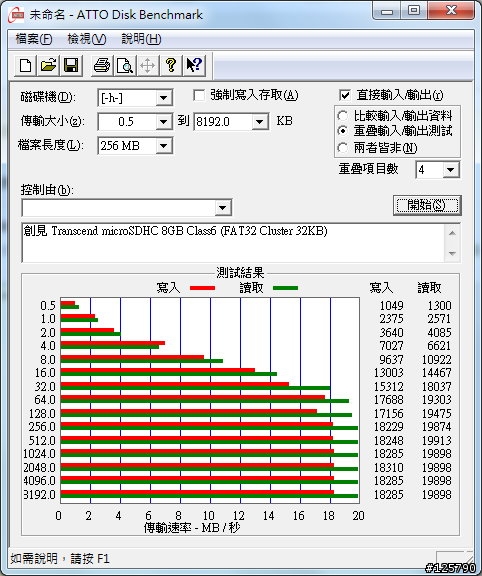Click the green 讀取 legend color bar
This screenshot has width=482, height=576.
tap(285, 288)
